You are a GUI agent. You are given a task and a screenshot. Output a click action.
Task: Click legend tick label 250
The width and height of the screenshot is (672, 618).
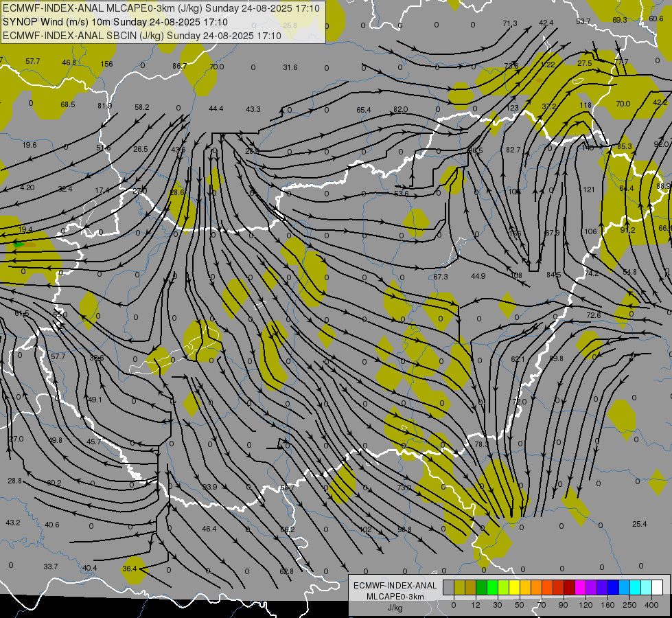(x=629, y=605)
